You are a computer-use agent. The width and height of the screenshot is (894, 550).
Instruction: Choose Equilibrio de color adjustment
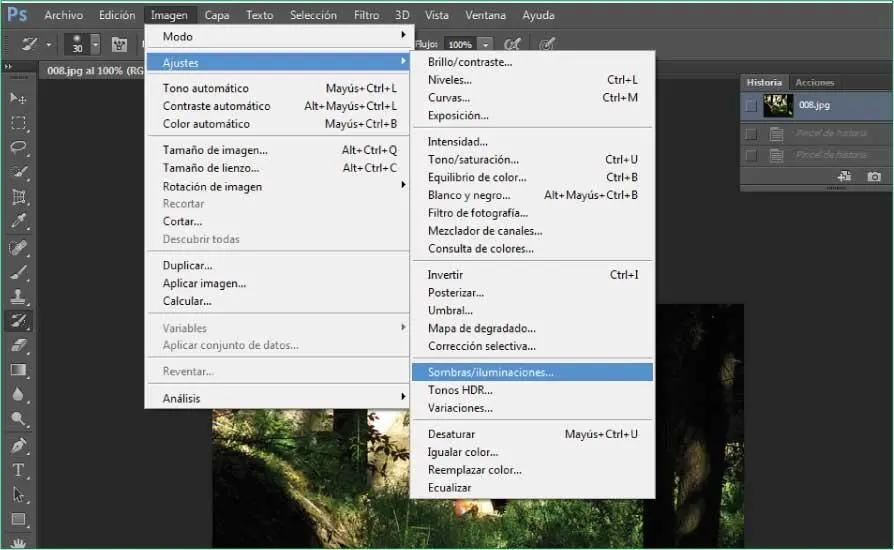pyautogui.click(x=532, y=177)
